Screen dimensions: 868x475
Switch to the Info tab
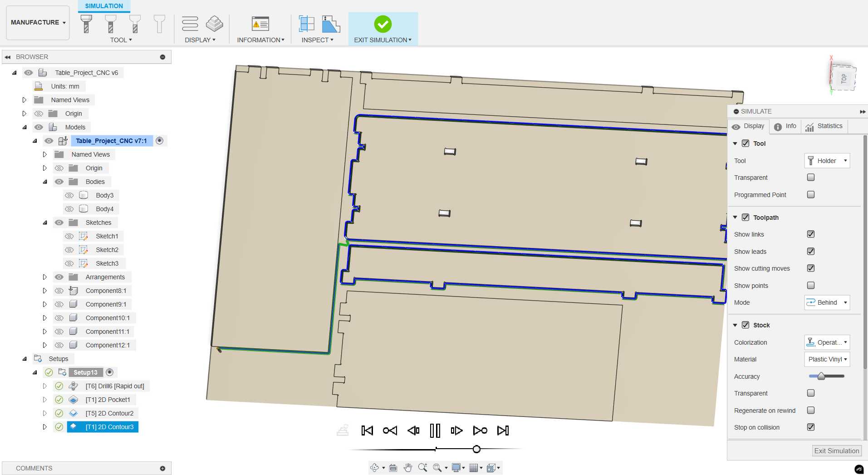point(785,126)
